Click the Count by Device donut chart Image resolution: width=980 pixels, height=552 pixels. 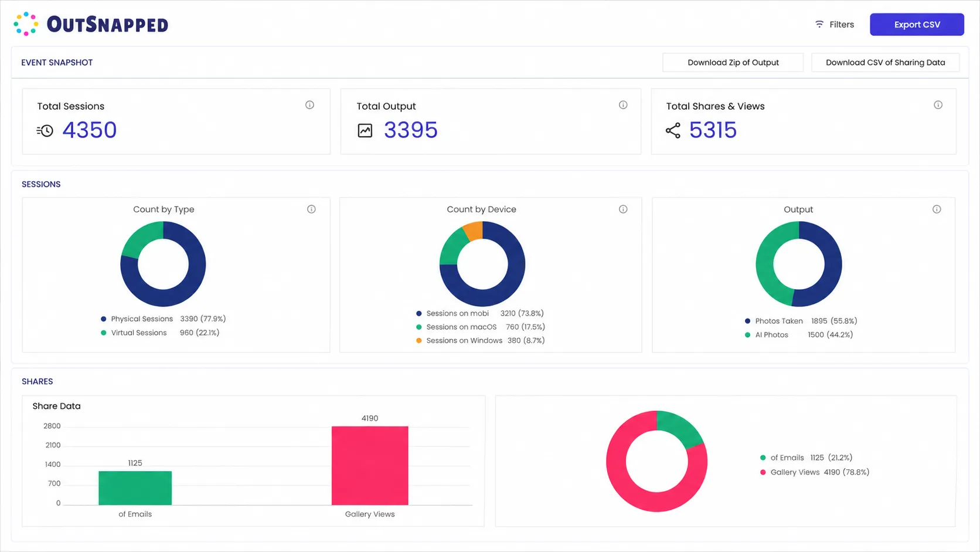point(482,264)
